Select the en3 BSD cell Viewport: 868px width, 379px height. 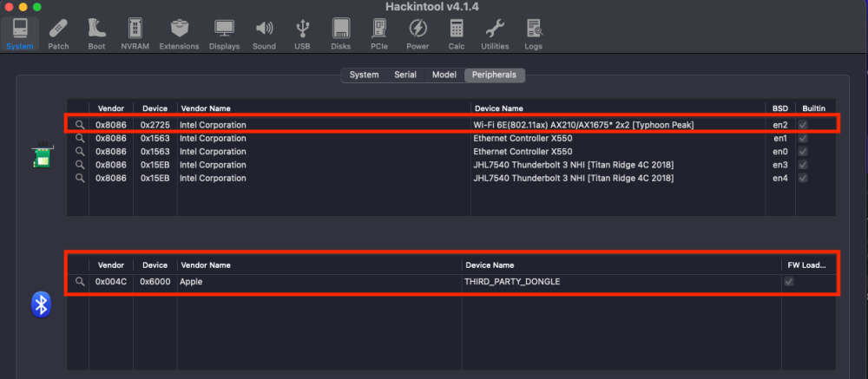780,165
